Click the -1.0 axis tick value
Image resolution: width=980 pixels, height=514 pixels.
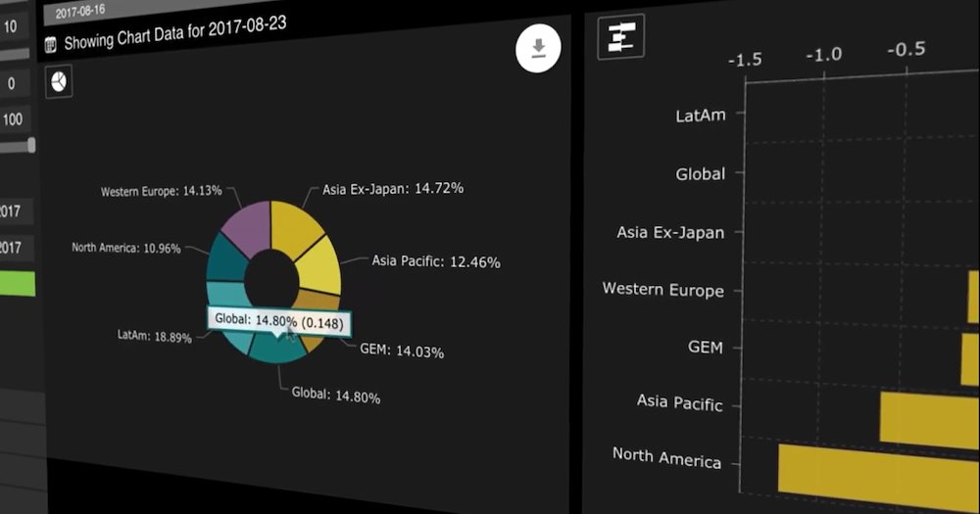click(824, 55)
